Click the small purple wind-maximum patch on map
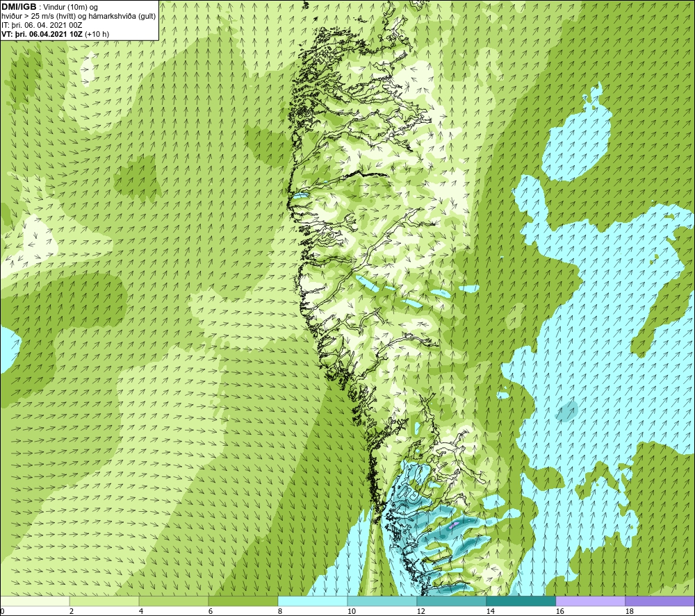This screenshot has height=616, width=695. [454, 525]
